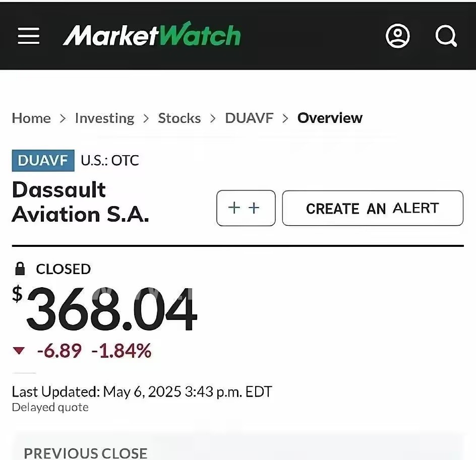Screen dimensions: 476x460
Task: Open the user profile icon
Action: pyautogui.click(x=398, y=36)
